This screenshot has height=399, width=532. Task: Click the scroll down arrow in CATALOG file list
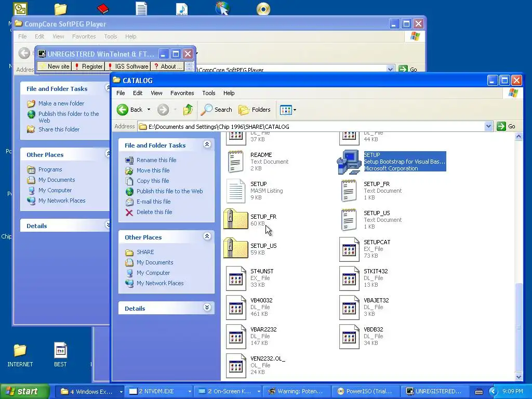click(518, 377)
